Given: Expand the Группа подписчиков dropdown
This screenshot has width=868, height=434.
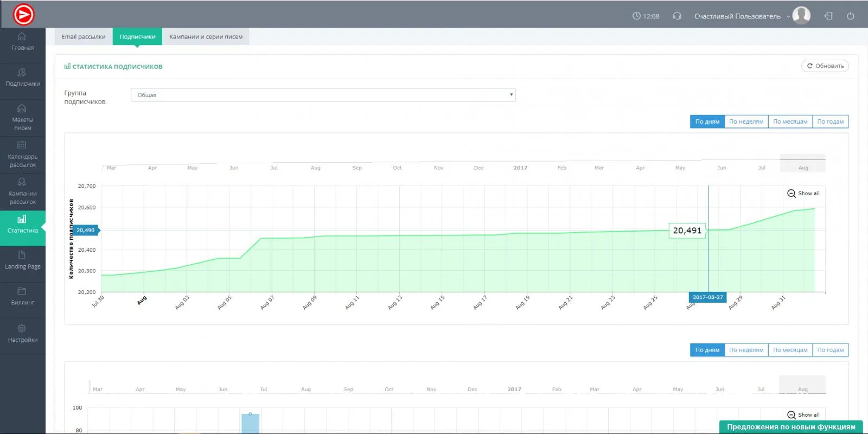Looking at the screenshot, I should tap(323, 95).
